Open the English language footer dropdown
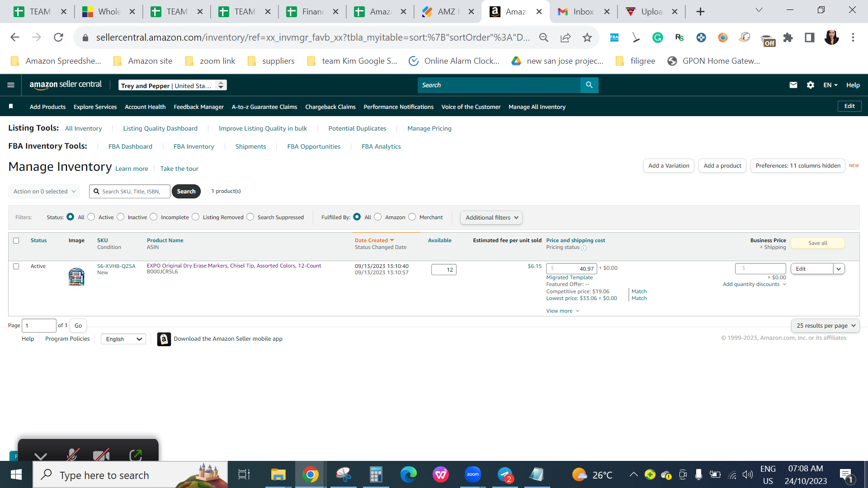 [123, 339]
